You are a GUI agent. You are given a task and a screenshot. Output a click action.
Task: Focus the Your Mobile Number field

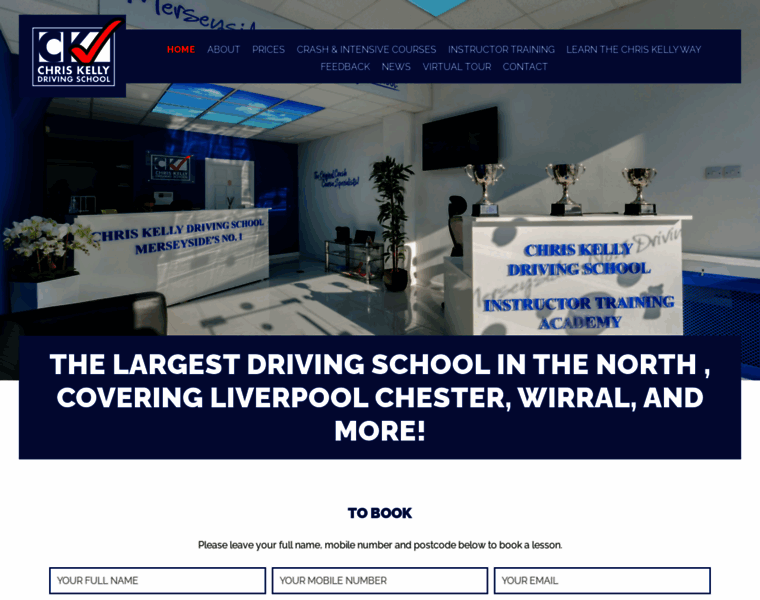click(x=380, y=581)
